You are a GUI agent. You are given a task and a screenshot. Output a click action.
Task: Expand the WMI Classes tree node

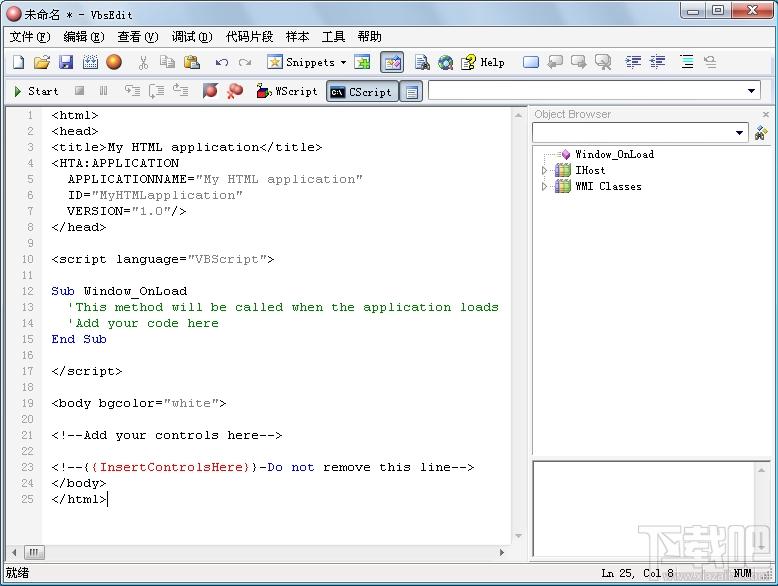(x=544, y=187)
